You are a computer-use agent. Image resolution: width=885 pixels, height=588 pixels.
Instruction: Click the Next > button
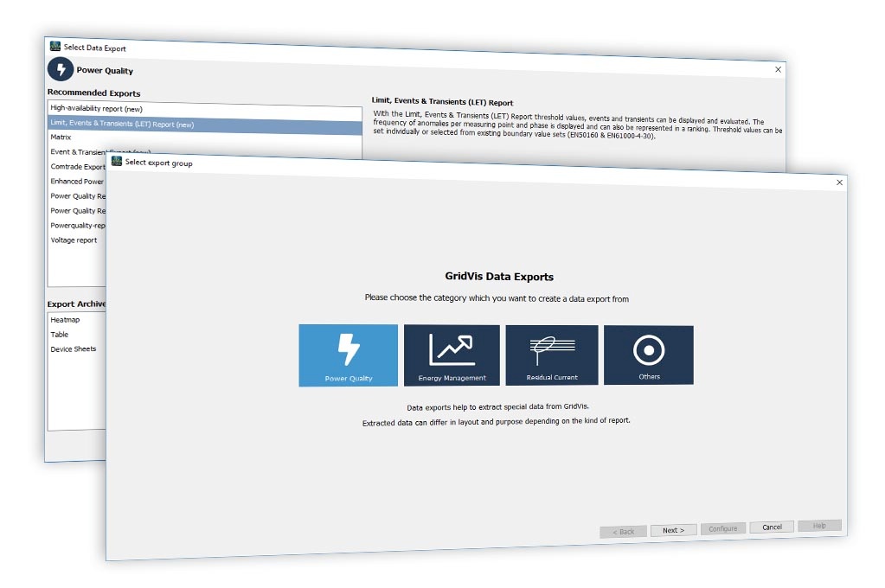(x=673, y=530)
